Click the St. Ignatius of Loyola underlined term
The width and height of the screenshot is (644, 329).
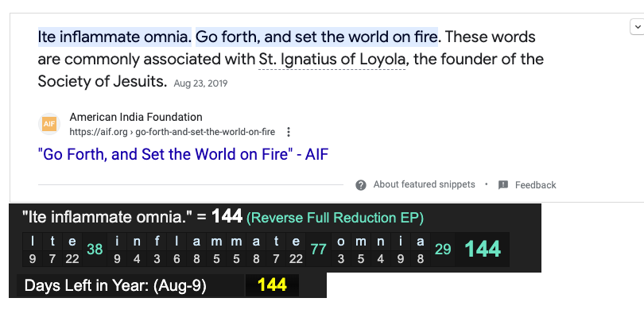332,59
